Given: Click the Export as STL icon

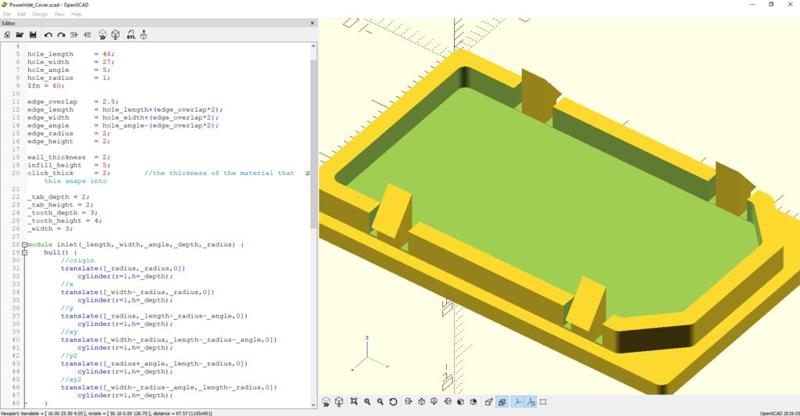Looking at the screenshot, I should 131,35.
